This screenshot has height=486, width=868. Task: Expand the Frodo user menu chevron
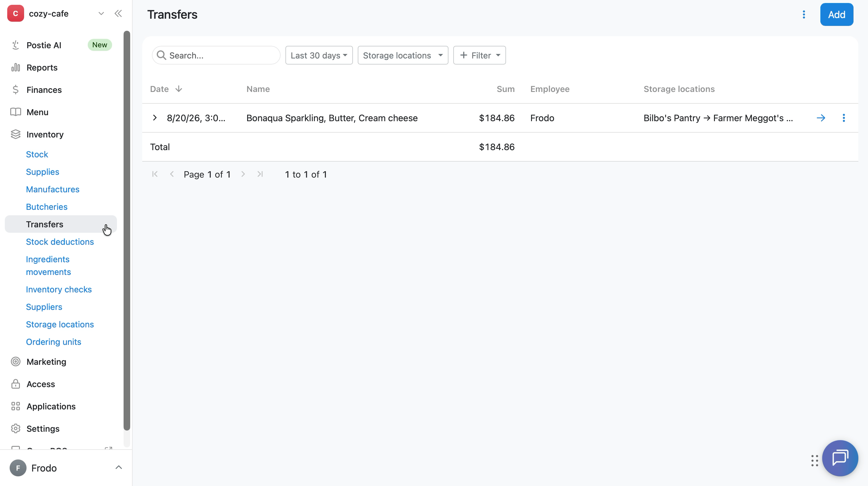click(x=119, y=468)
